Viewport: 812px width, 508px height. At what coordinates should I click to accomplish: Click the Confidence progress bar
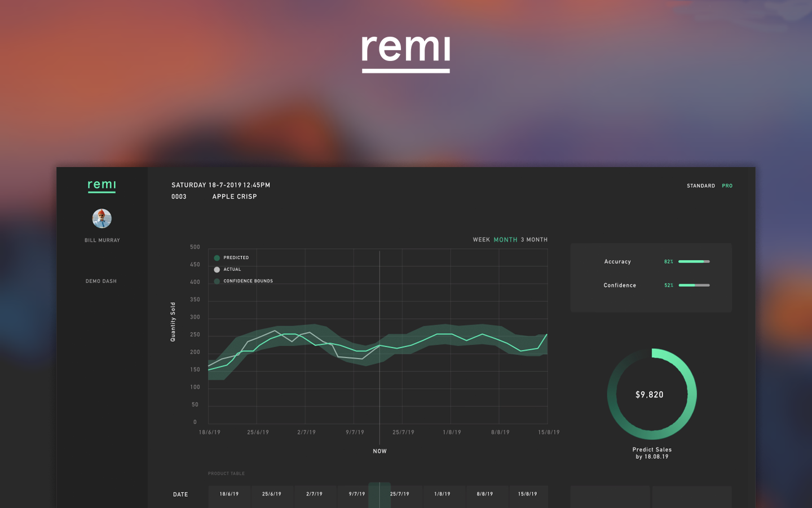694,286
